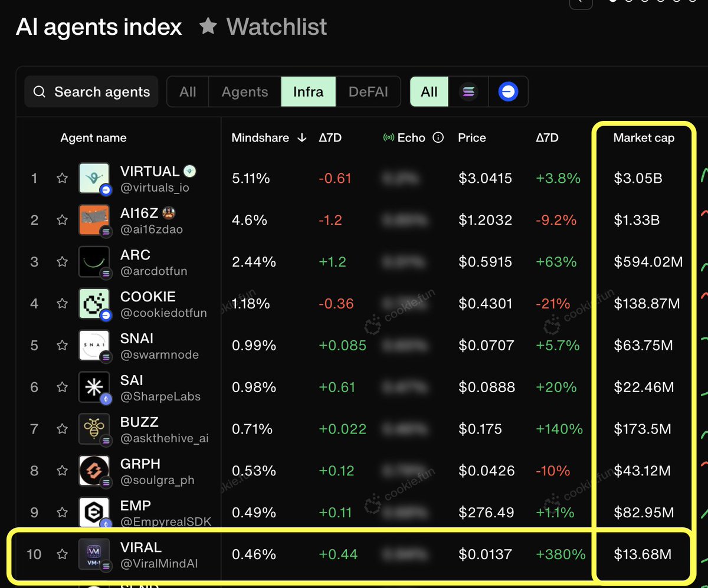Image resolution: width=708 pixels, height=588 pixels.
Task: Star the GRPH agent row
Action: 62,471
